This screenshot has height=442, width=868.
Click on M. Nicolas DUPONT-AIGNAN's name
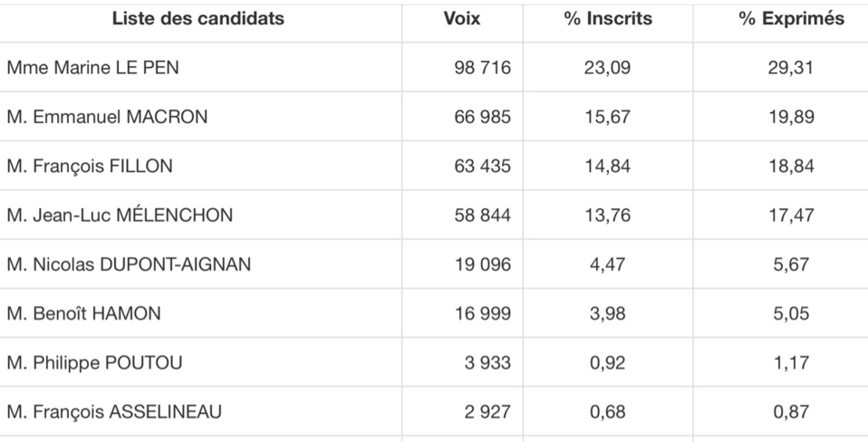point(129,264)
